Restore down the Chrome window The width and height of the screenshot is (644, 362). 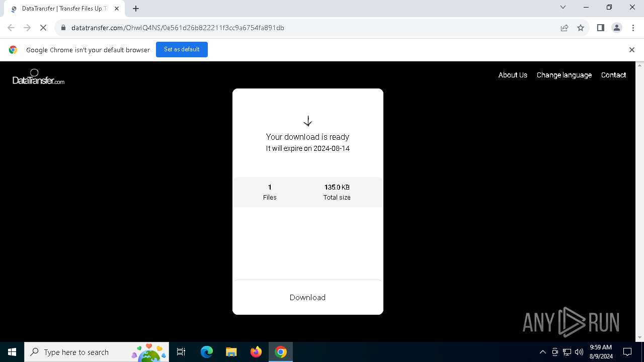tap(609, 7)
